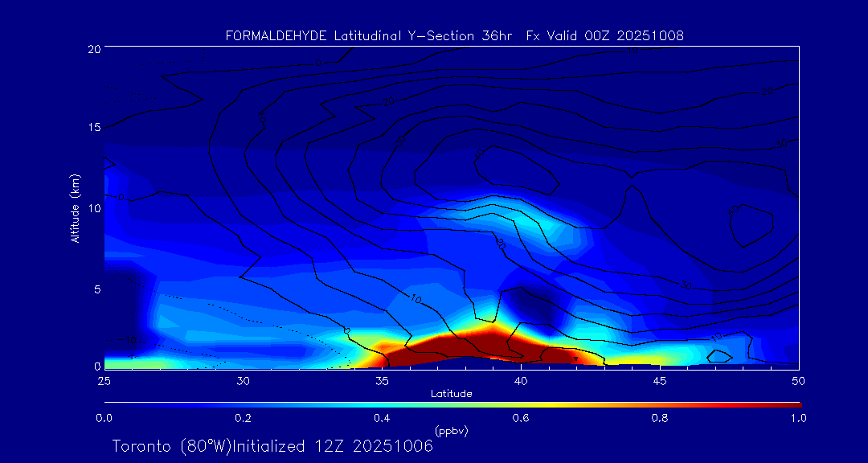The height and width of the screenshot is (463, 868).
Task: Click the '(ppbv)' units label under colorbar
Action: [x=451, y=430]
